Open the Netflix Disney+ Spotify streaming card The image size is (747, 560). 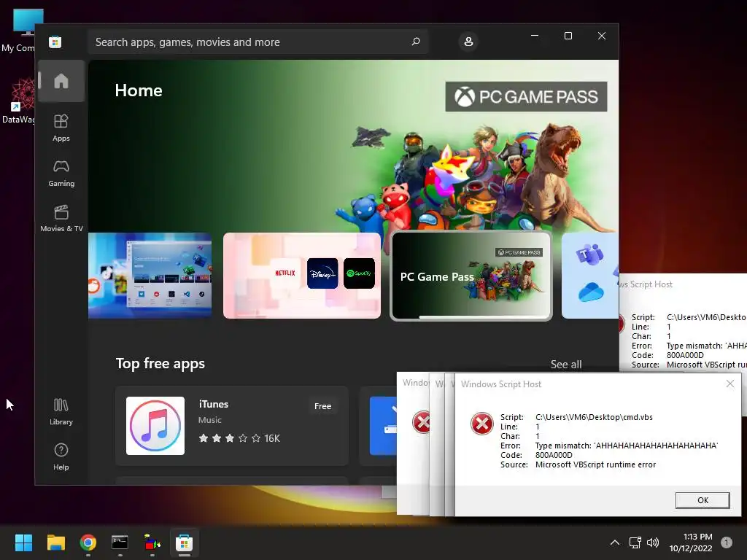point(302,275)
